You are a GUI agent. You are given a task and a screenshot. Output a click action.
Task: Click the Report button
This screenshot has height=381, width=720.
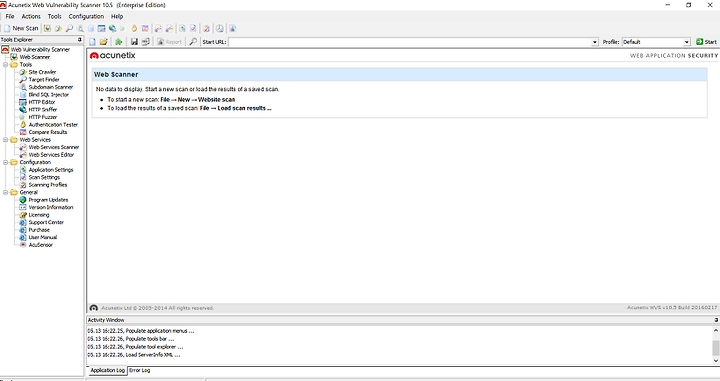point(169,42)
